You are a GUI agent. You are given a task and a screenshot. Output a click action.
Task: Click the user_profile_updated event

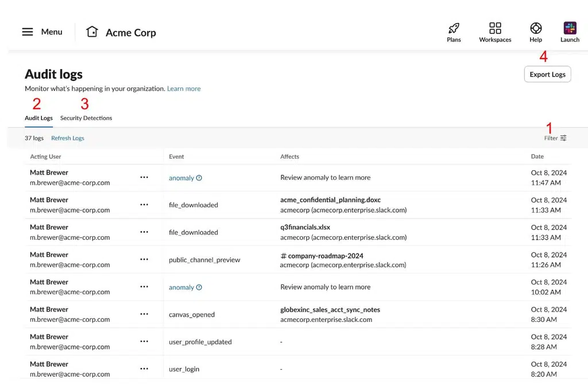(x=200, y=342)
